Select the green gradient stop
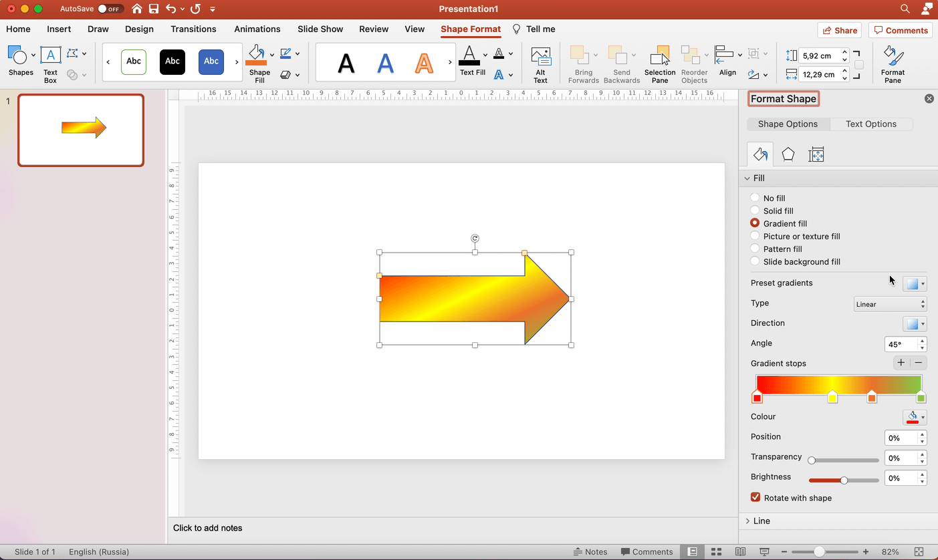The width and height of the screenshot is (938, 560). pos(921,397)
